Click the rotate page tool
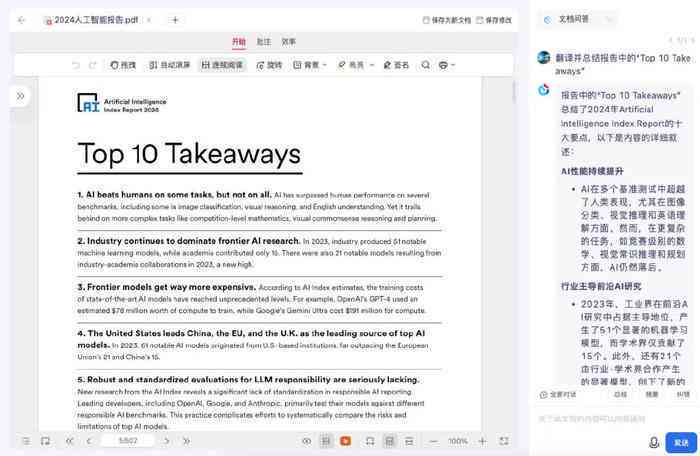 click(x=269, y=65)
